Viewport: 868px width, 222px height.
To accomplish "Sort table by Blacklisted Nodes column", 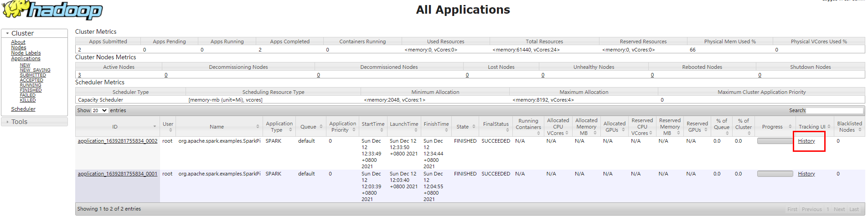I will (849, 127).
